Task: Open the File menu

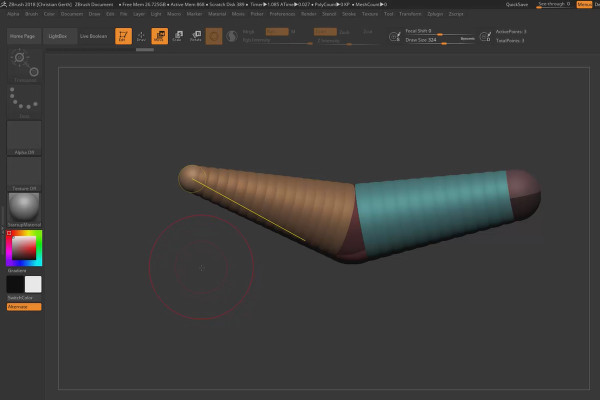Action: pos(123,14)
